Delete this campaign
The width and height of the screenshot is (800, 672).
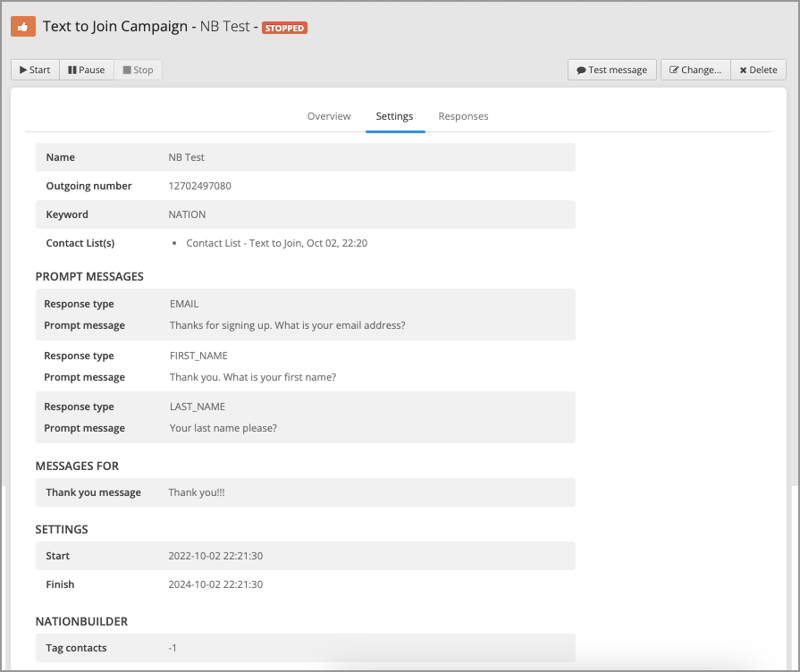759,70
